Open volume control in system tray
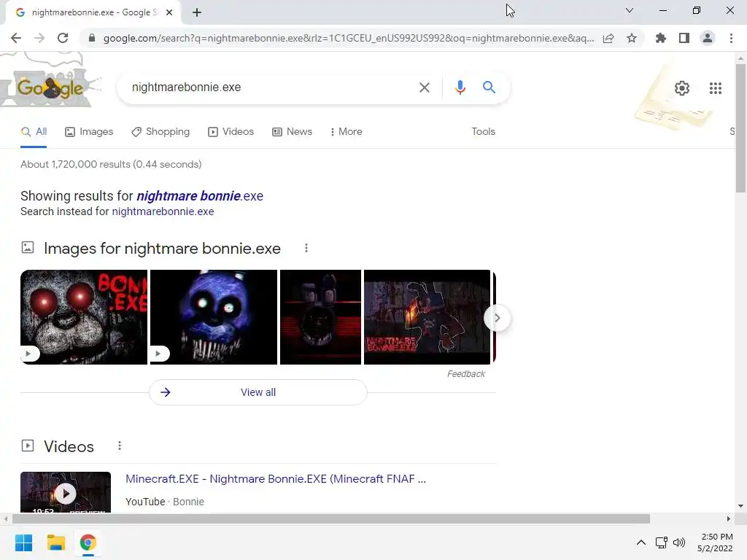This screenshot has height=560, width=747. coord(679,542)
